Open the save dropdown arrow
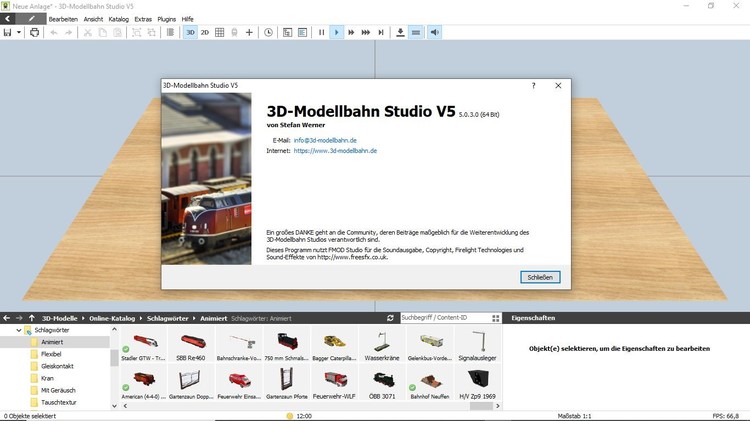 tap(18, 33)
